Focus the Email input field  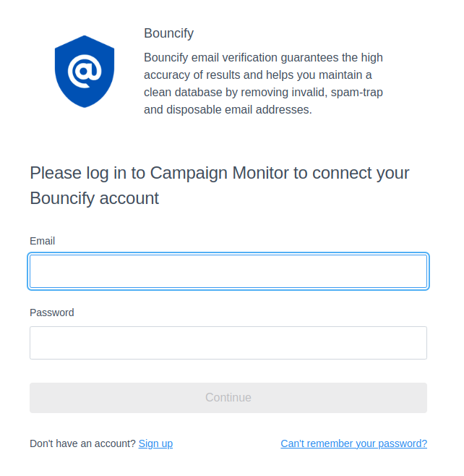coord(228,271)
